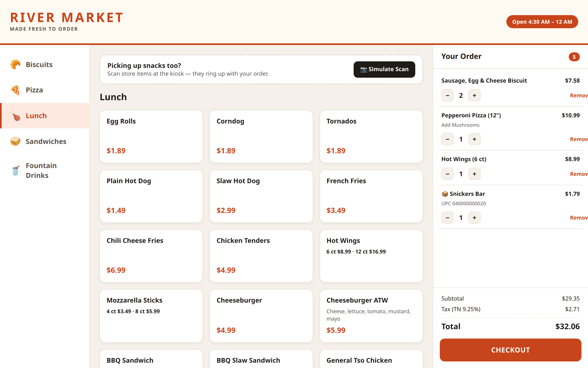Switch to the Pizza category
The height and width of the screenshot is (368, 588).
point(45,90)
